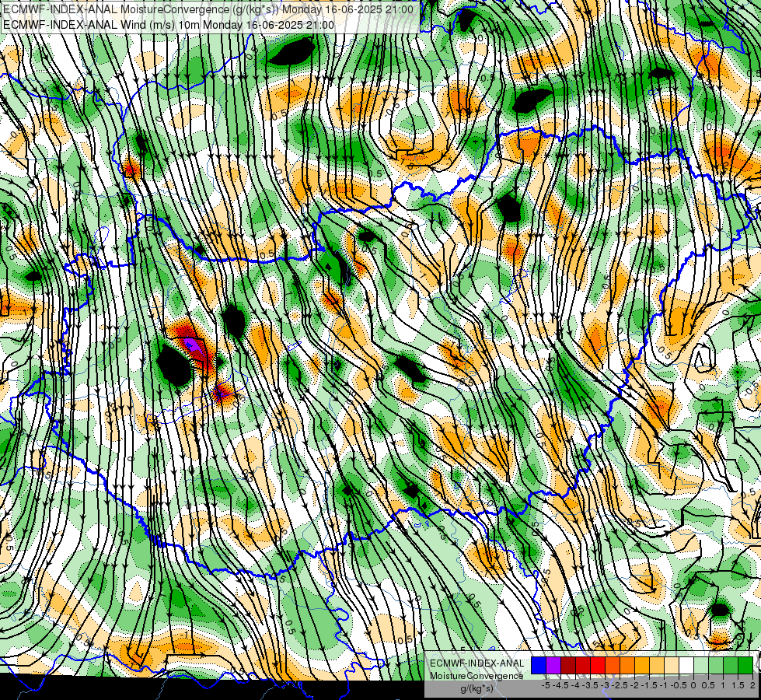Pick the bright red swatch between -3.5 and -3
Image resolution: width=761 pixels, height=700 pixels.
[598, 666]
